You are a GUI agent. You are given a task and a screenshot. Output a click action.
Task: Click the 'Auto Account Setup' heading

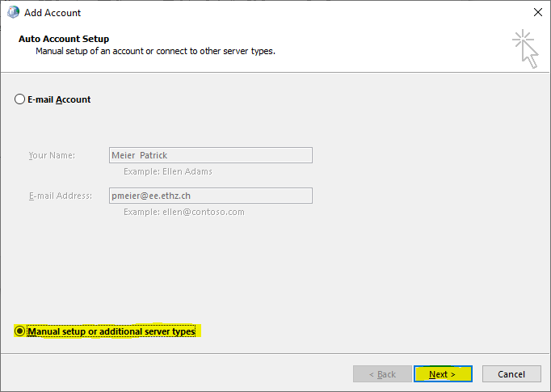64,39
